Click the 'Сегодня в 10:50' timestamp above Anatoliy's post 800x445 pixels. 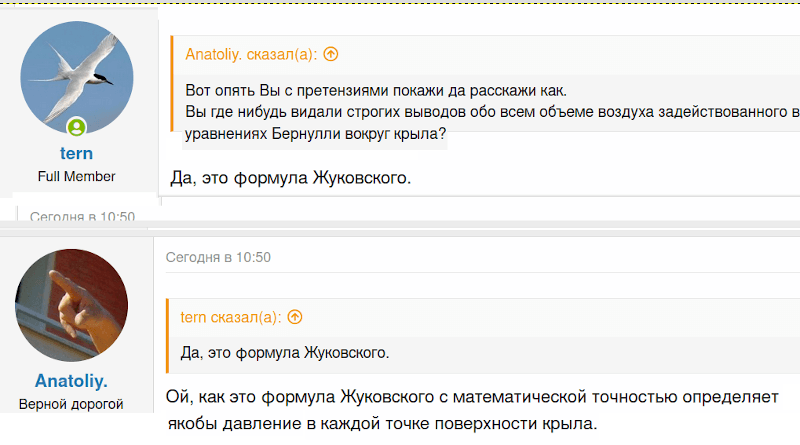tap(218, 257)
